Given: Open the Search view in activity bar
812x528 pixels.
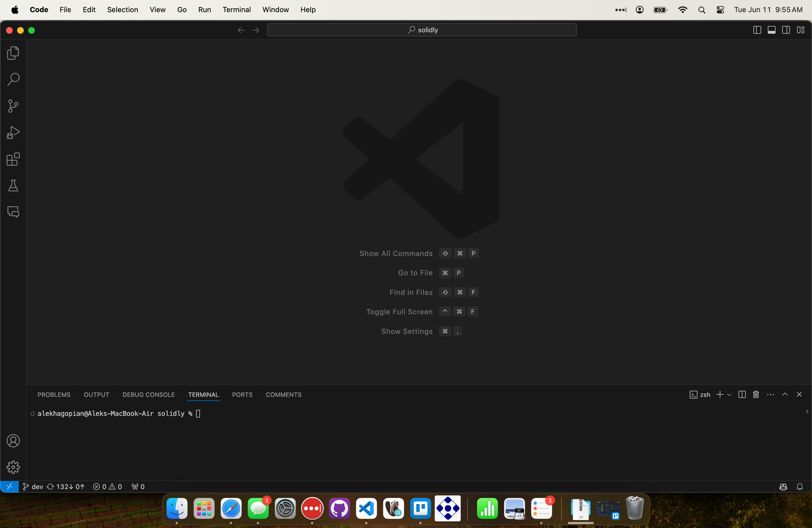Looking at the screenshot, I should pyautogui.click(x=13, y=80).
